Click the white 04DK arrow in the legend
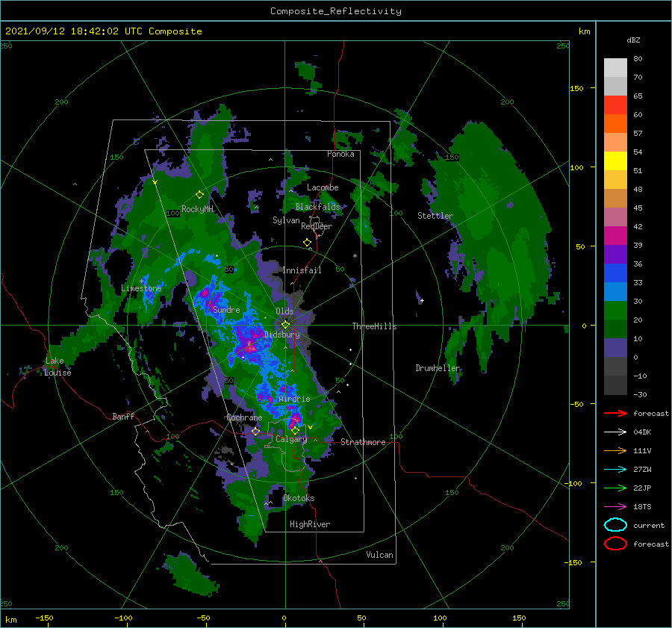Viewport: 672px width, 628px height. 615,432
